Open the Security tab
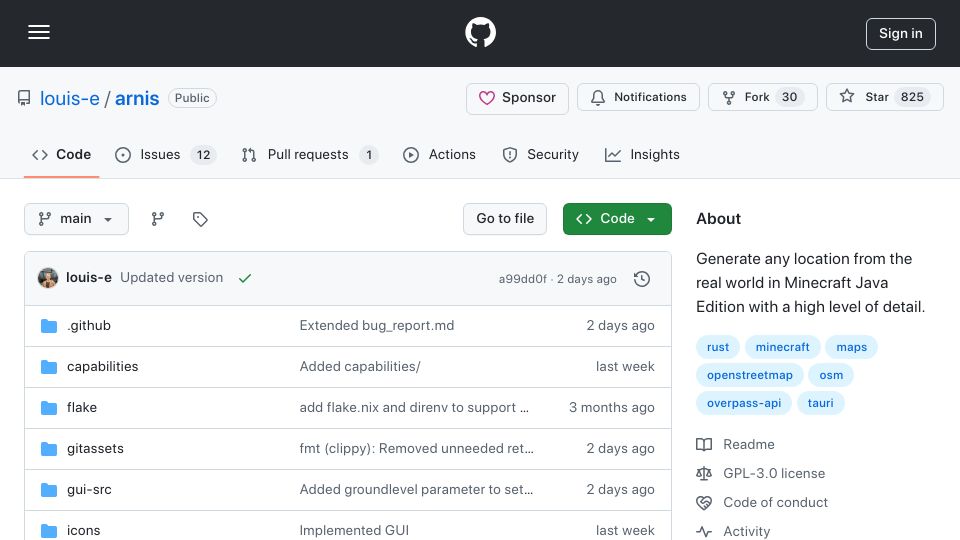Viewport: 960px width, 540px height. pos(540,155)
